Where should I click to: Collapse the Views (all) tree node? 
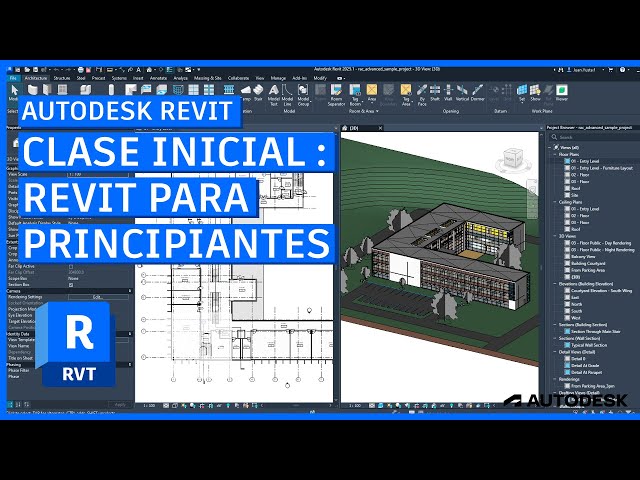550,147
